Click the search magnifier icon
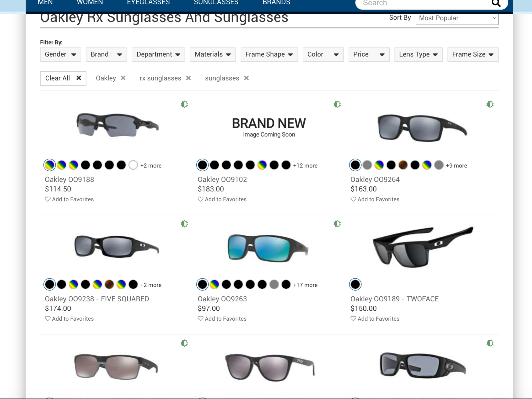This screenshot has width=532, height=399. pyautogui.click(x=496, y=3)
